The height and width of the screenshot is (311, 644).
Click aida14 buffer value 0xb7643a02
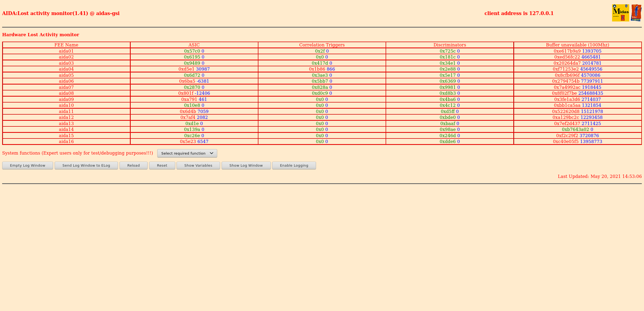click(575, 129)
